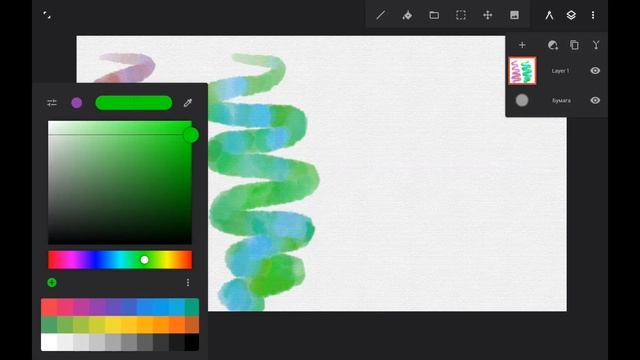Activate the dashed rectangle selection tool
The image size is (640, 360).
461,15
